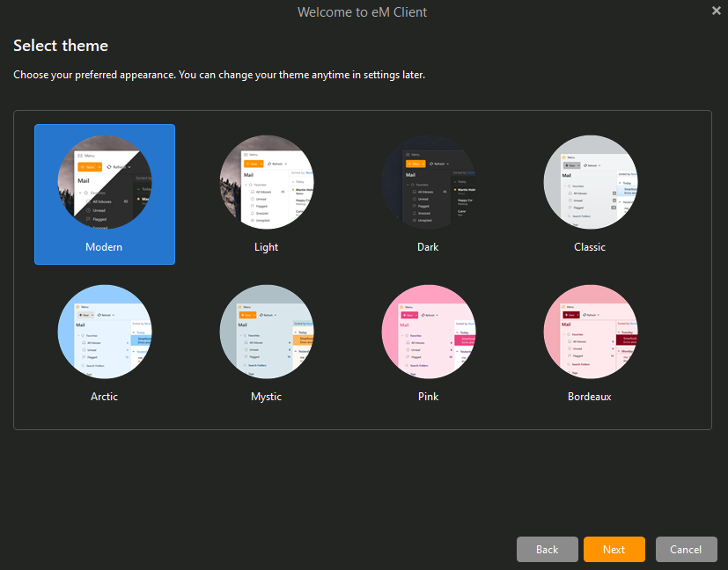Dismiss the wizard with Cancel
This screenshot has width=728, height=570.
pos(686,549)
